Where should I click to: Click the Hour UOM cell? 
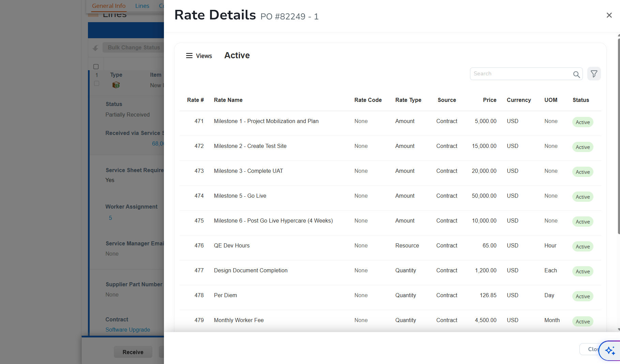point(550,245)
